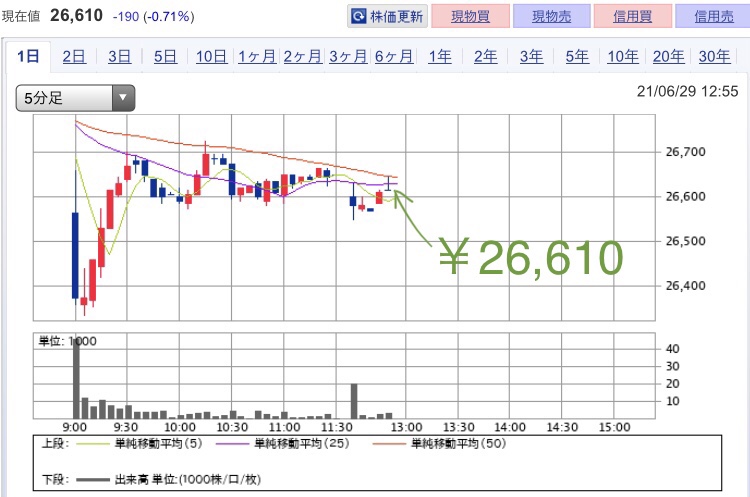Click the 出来高 volume legend entry
This screenshot has width=750, height=497.
point(168,479)
